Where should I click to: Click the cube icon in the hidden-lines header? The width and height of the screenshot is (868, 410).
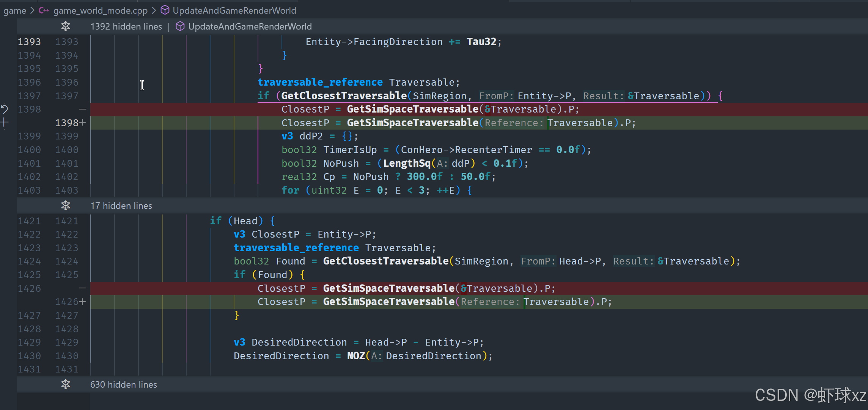180,27
